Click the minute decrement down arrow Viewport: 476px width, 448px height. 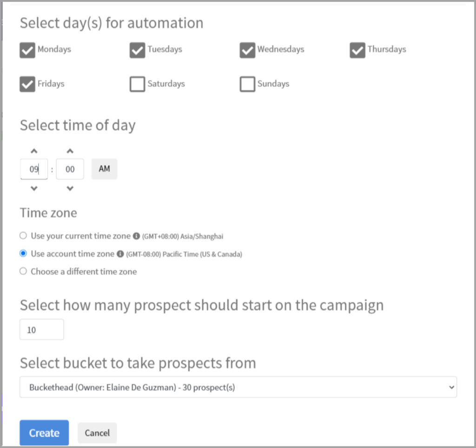click(70, 188)
